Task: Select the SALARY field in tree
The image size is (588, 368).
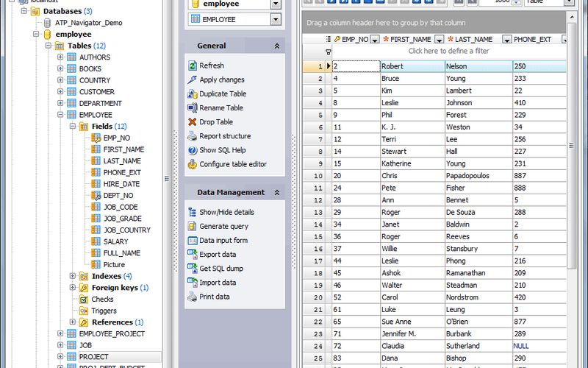Action: pyautogui.click(x=116, y=241)
